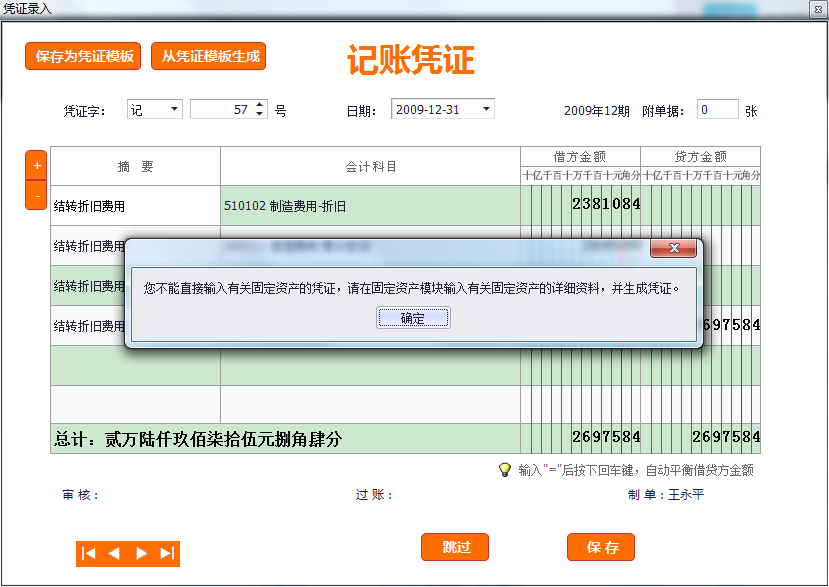Click the 保 存 button
Image resolution: width=829 pixels, height=587 pixels.
coord(601,547)
